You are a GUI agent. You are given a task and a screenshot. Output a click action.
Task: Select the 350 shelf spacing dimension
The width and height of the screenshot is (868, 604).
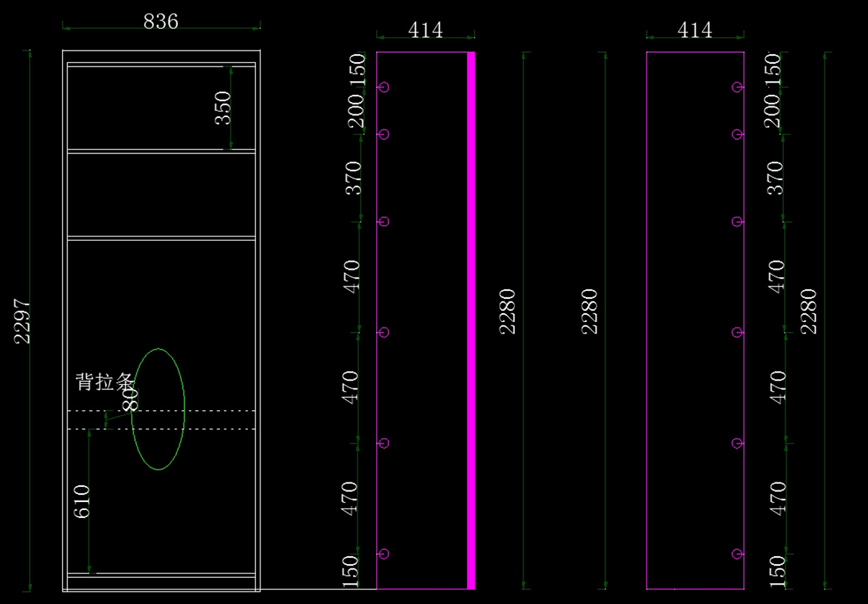click(x=224, y=107)
